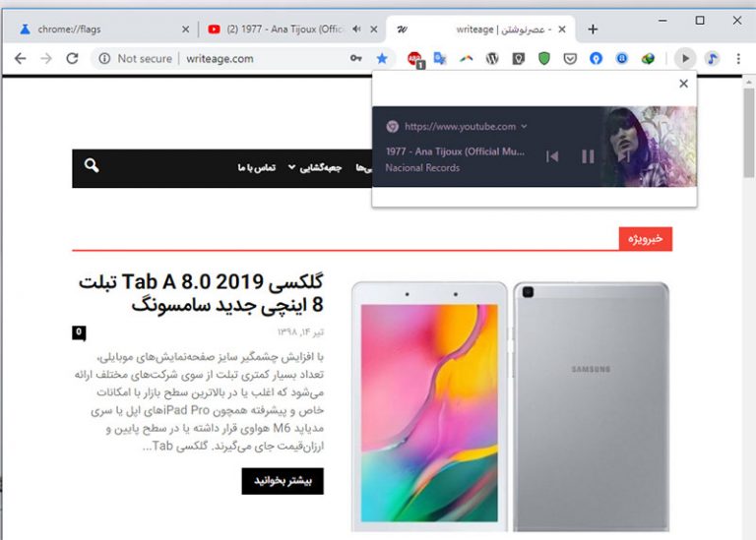Image resolution: width=756 pixels, height=540 pixels.
Task: Open the WordPress extension icon
Action: (492, 59)
